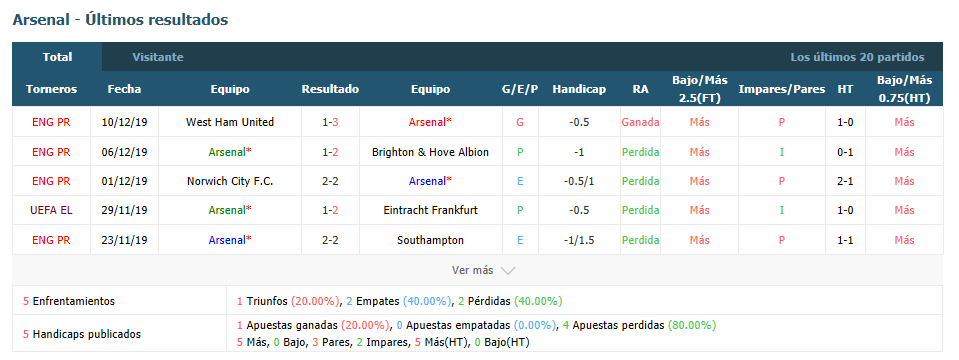
Task: Click the ENG PR label dated 10/12/19
Action: tap(51, 122)
